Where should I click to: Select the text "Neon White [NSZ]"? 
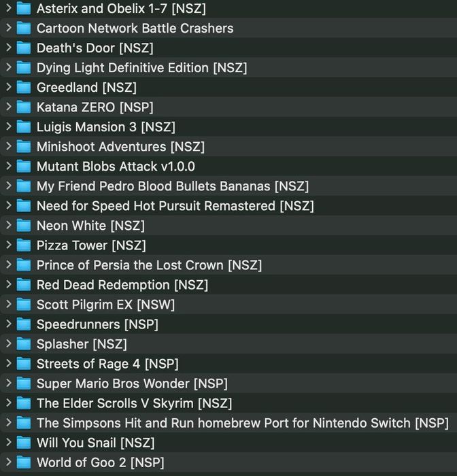(91, 226)
